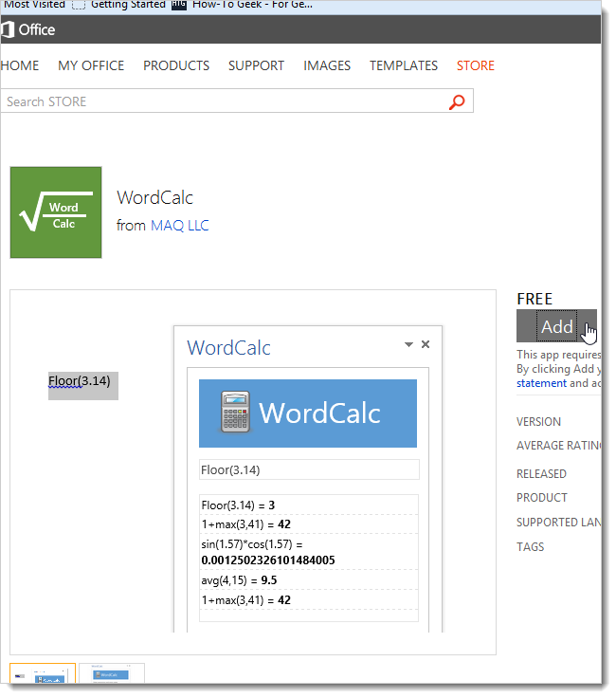Open TEMPLATES navigation tab
Screen dimensions: 616x698
tap(404, 65)
